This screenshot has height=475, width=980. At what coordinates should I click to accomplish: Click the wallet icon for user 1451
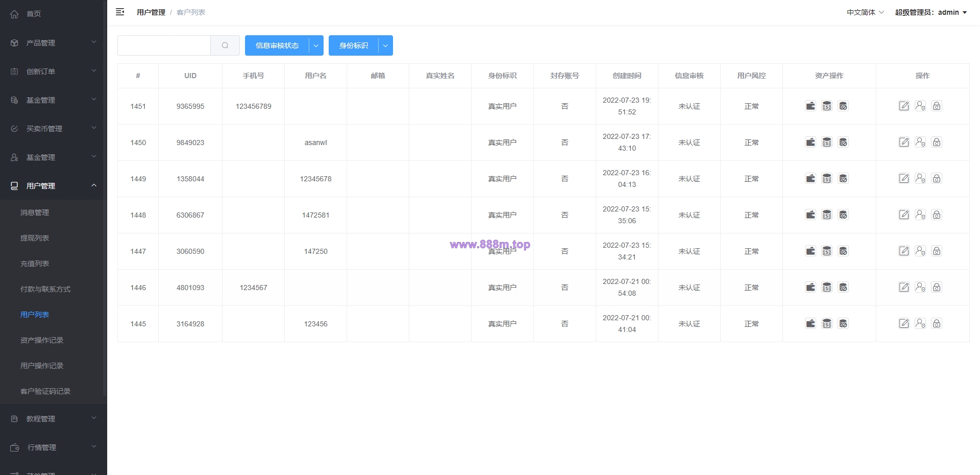click(x=811, y=106)
